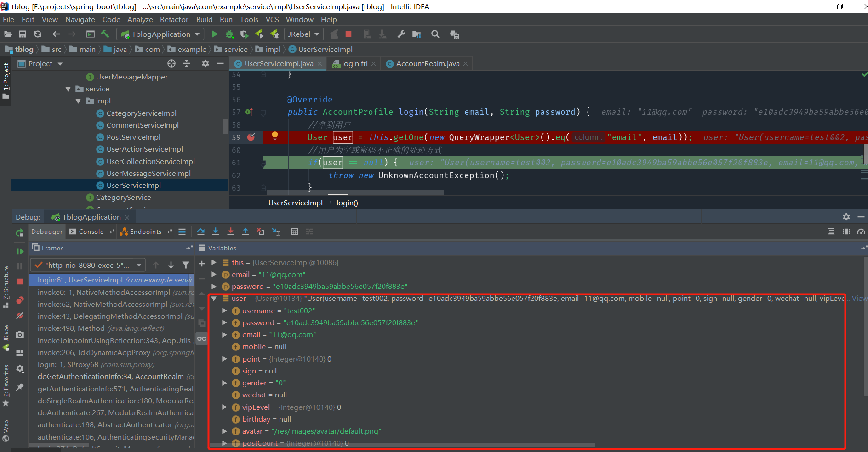Screen dimensions: 868x452
Task: Click the View link for user value
Action: coord(859,299)
